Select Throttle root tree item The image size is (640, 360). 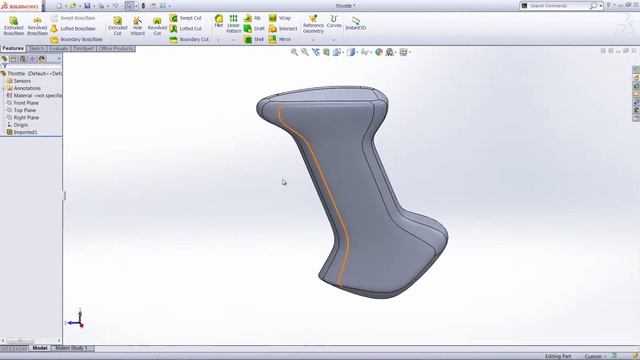pyautogui.click(x=31, y=73)
